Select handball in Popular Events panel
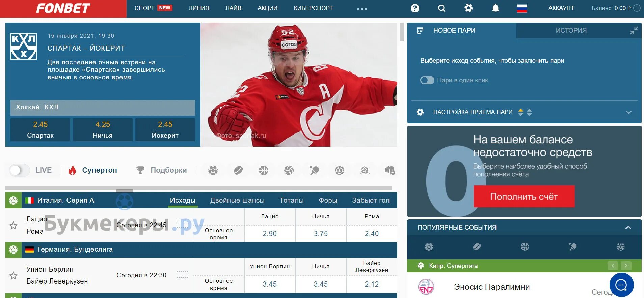Image resolution: width=644 pixels, height=298 pixels. [x=621, y=247]
